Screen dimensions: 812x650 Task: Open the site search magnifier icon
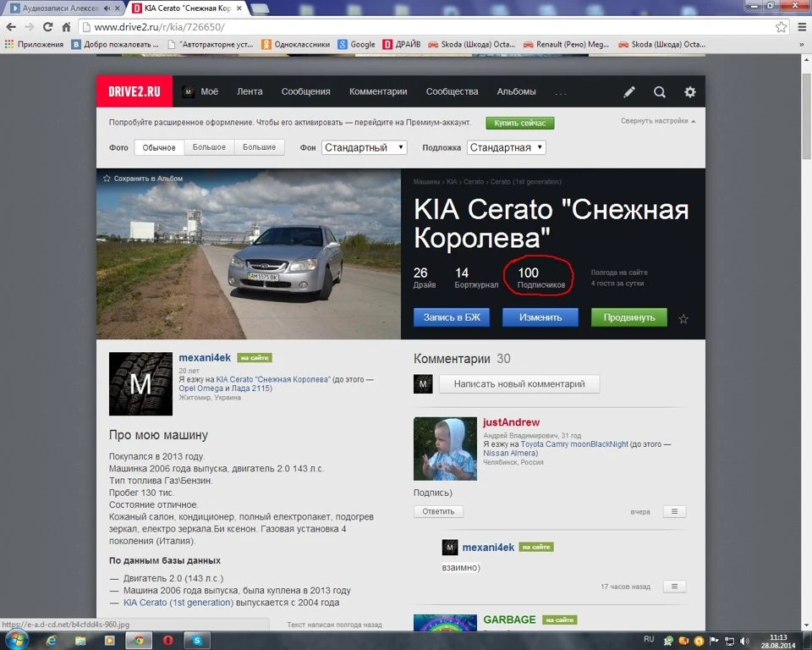click(659, 91)
